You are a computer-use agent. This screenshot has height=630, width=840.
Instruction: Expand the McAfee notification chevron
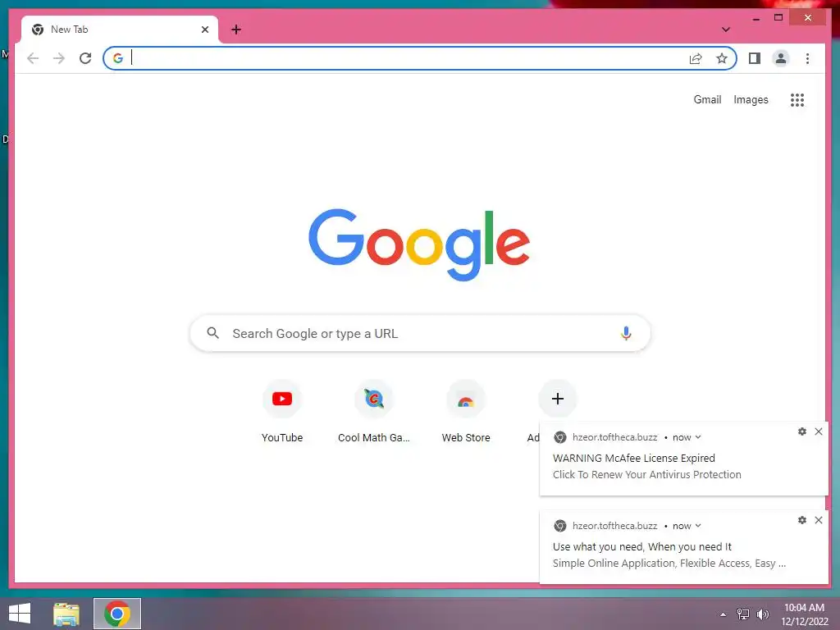pos(698,437)
